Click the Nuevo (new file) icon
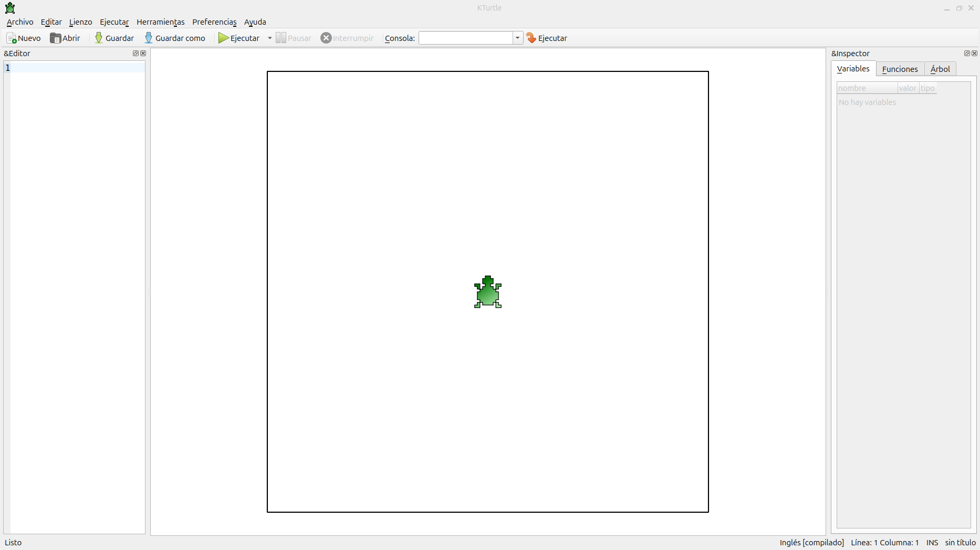The image size is (980, 550). (x=12, y=38)
